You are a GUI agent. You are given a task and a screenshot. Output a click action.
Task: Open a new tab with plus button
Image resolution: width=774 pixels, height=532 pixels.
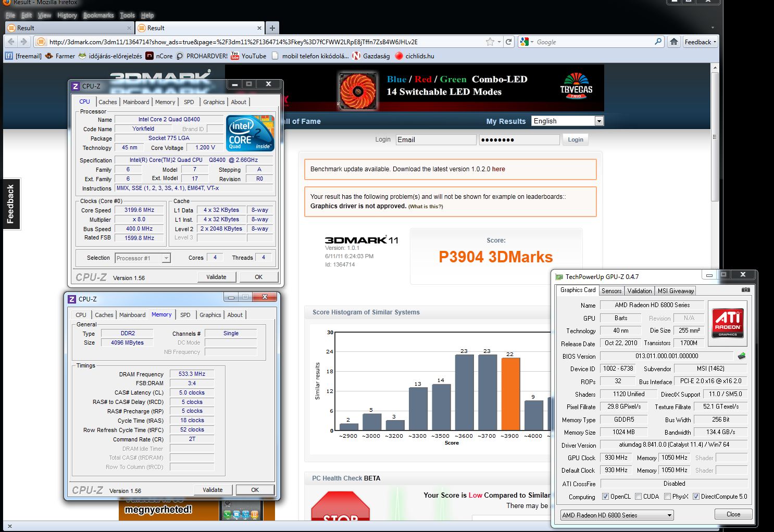(272, 28)
